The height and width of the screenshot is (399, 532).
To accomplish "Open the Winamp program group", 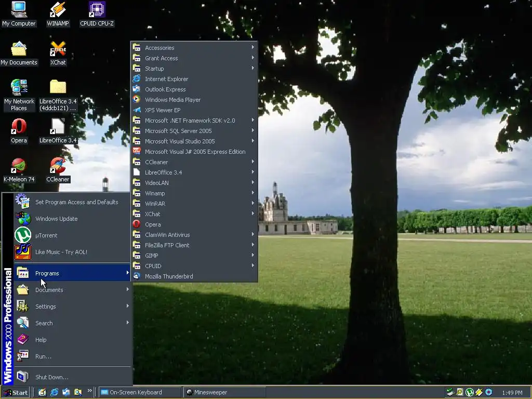I will click(x=194, y=193).
